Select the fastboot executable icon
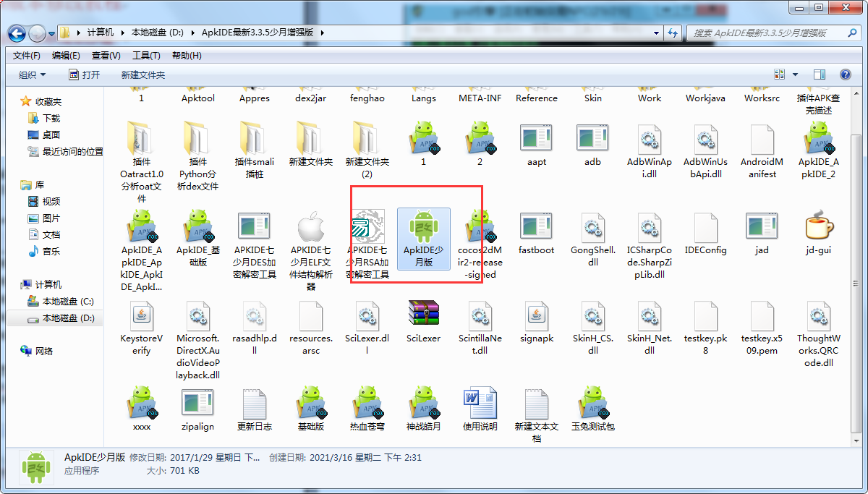 tap(537, 227)
